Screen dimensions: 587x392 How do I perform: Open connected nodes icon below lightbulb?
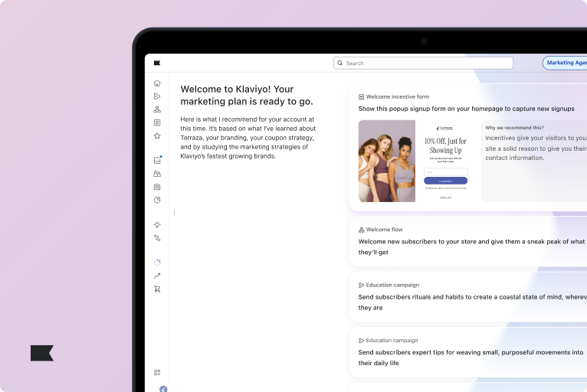(157, 238)
